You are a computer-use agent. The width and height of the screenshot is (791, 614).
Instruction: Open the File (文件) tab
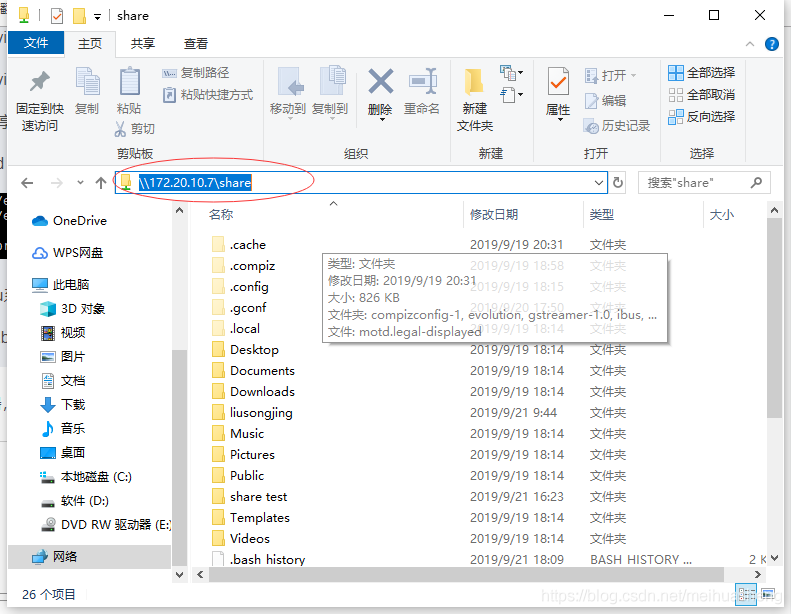(36, 43)
